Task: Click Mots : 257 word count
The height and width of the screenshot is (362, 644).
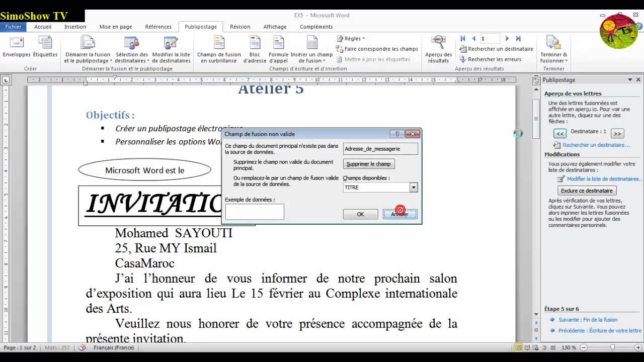Action: (57, 347)
